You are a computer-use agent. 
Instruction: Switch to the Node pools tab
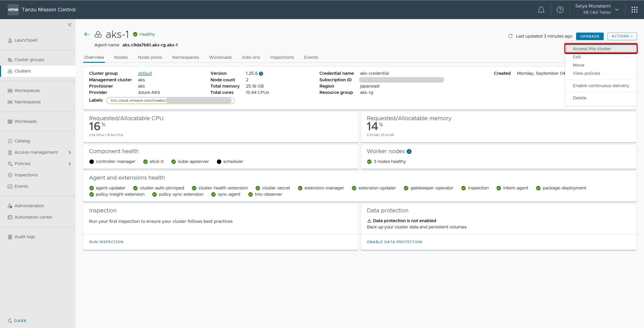[x=150, y=57]
